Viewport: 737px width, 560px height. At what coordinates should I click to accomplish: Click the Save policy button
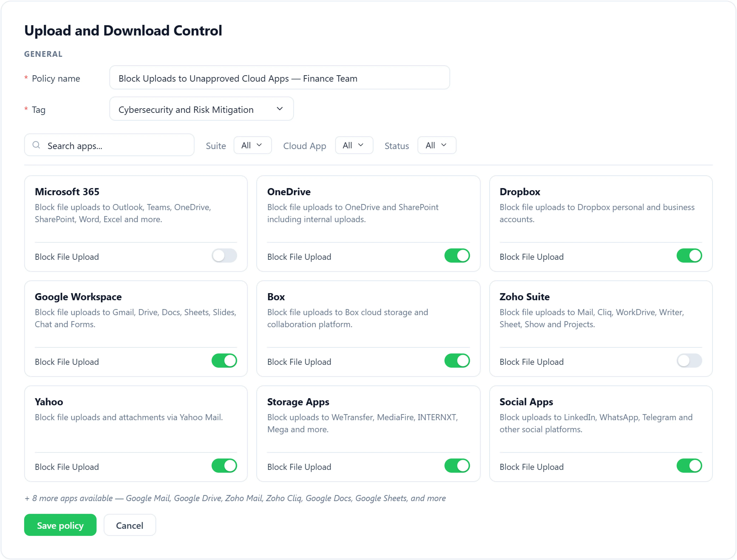[x=60, y=525]
